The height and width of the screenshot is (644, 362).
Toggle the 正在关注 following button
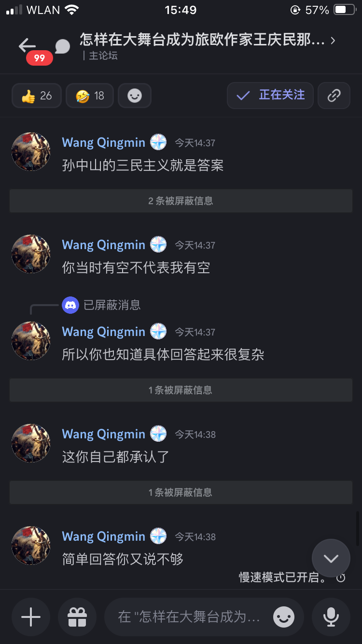270,95
